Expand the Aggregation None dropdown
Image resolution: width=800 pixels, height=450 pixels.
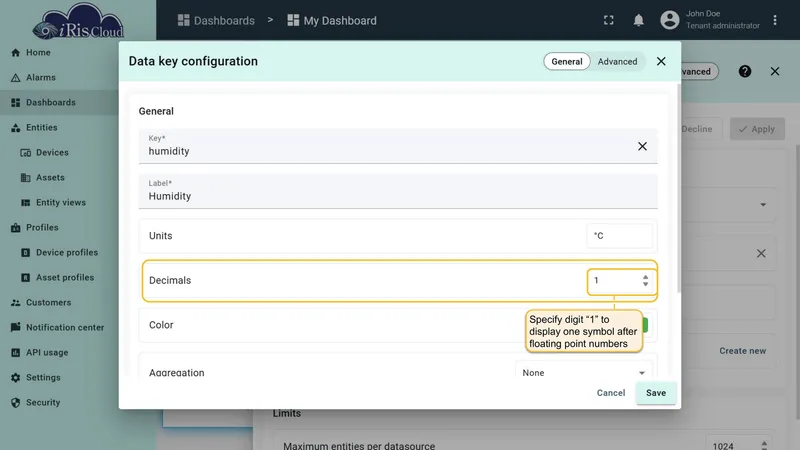(x=584, y=373)
